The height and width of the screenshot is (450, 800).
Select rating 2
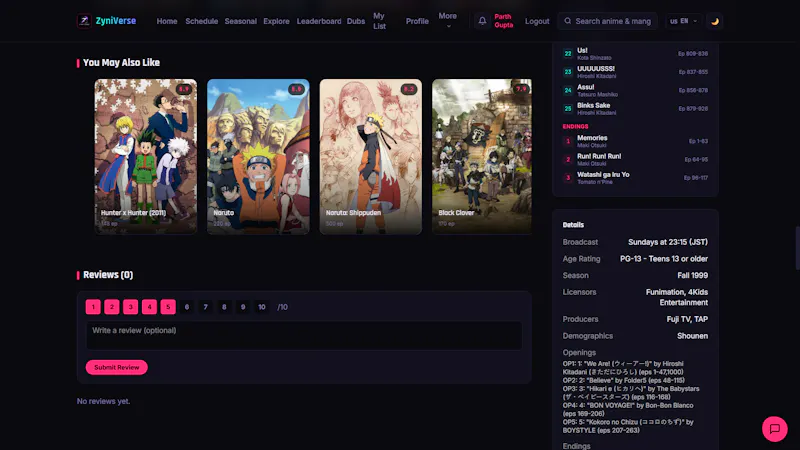pyautogui.click(x=112, y=307)
